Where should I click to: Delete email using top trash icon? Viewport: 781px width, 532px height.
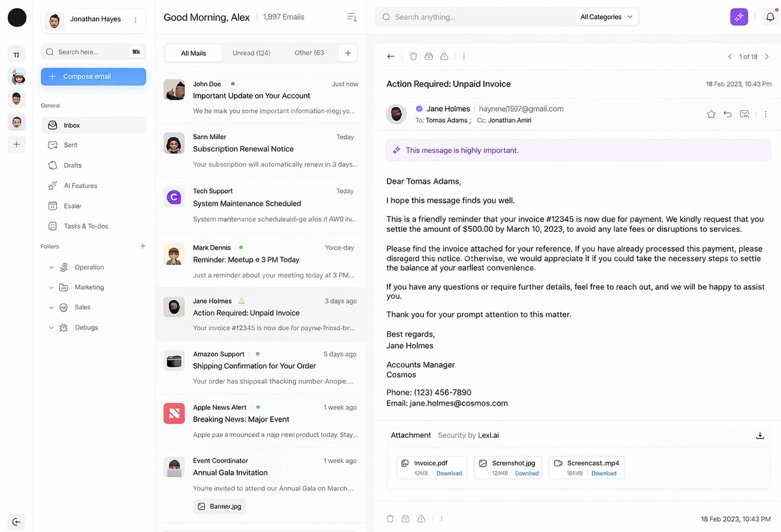tap(413, 56)
